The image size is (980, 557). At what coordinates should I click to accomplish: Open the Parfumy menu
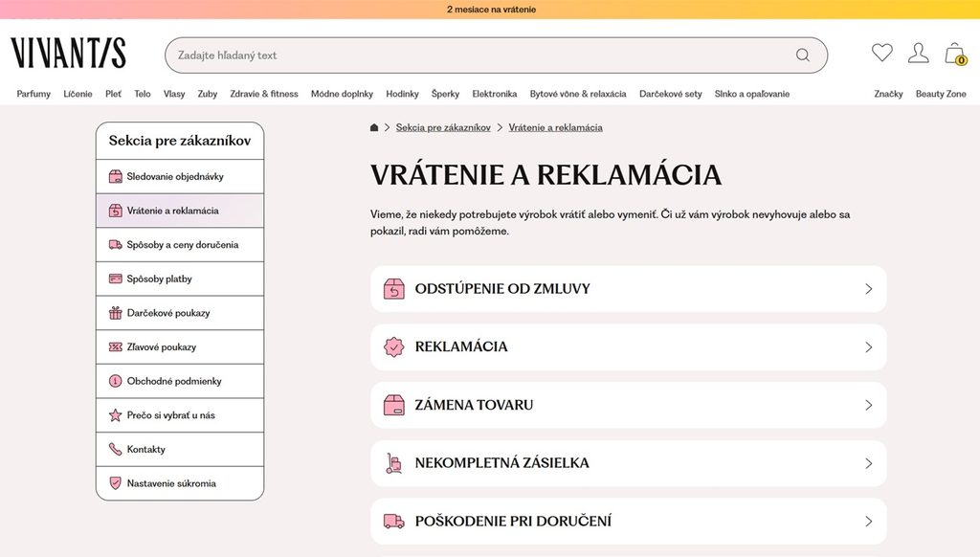33,94
